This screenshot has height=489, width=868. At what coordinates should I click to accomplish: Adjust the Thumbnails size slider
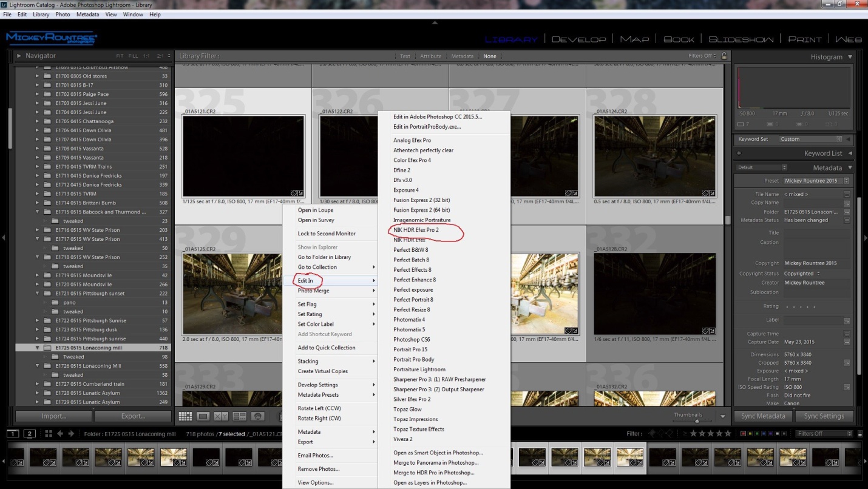point(696,420)
